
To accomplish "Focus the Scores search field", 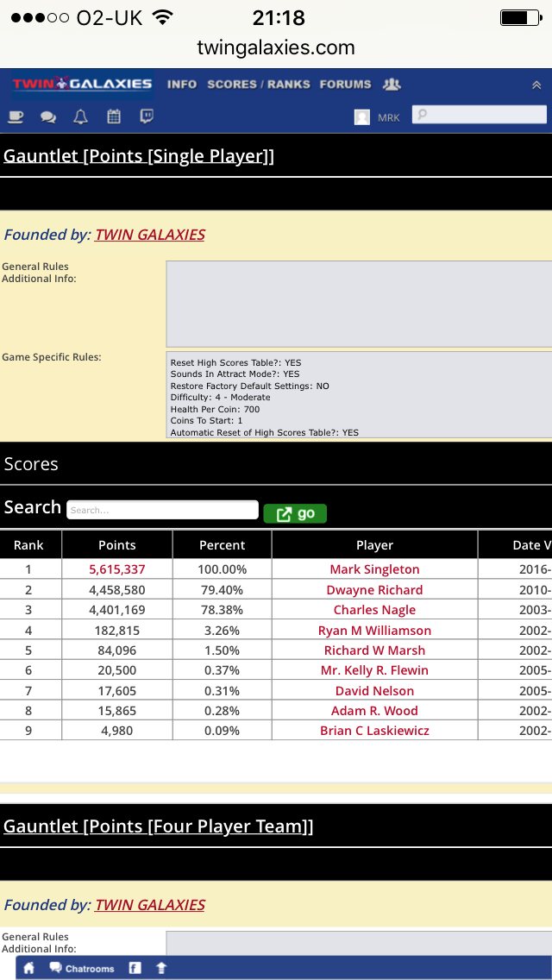I will tap(162, 510).
